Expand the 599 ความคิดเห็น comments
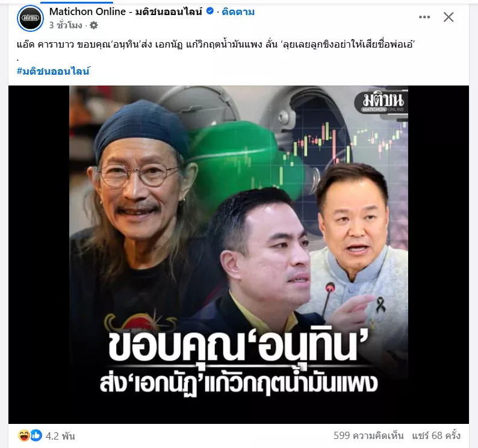This screenshot has width=478, height=448. pos(368,435)
